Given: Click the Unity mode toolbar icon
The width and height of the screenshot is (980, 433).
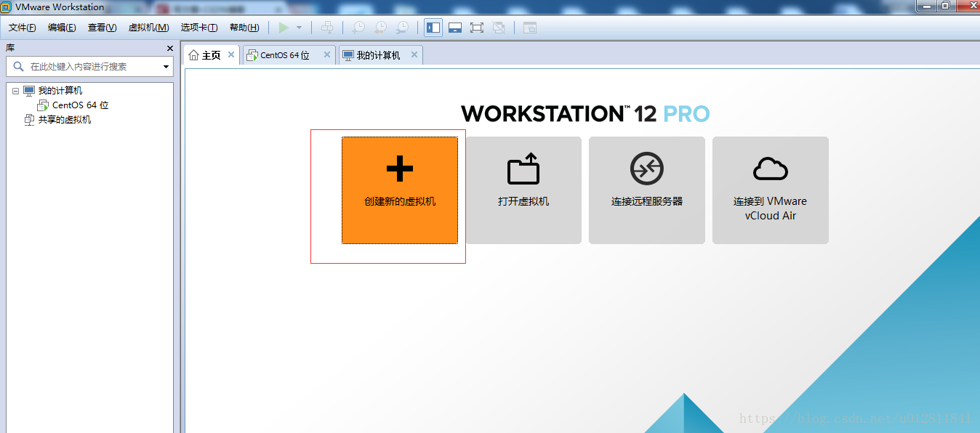Looking at the screenshot, I should (499, 28).
